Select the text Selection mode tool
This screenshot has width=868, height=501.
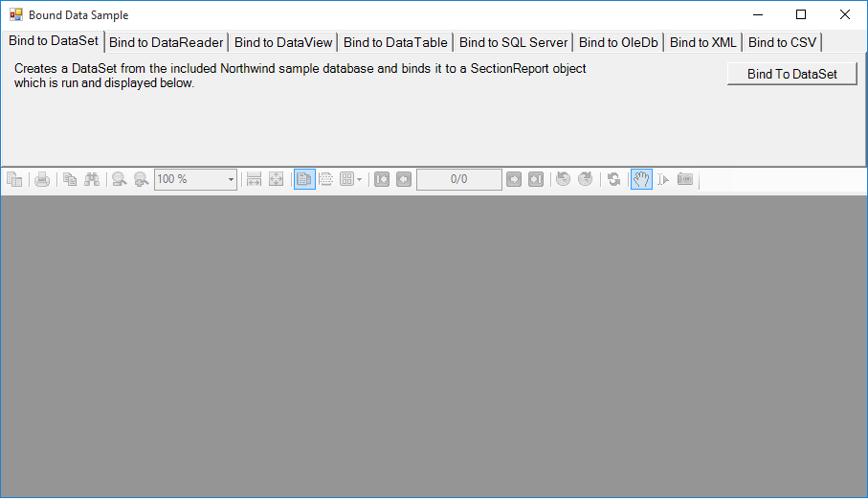(x=663, y=179)
